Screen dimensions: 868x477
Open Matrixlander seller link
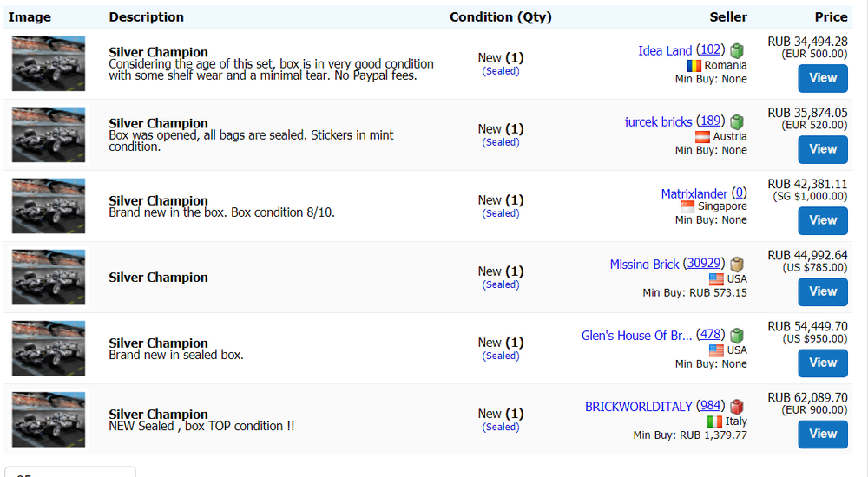(x=694, y=193)
